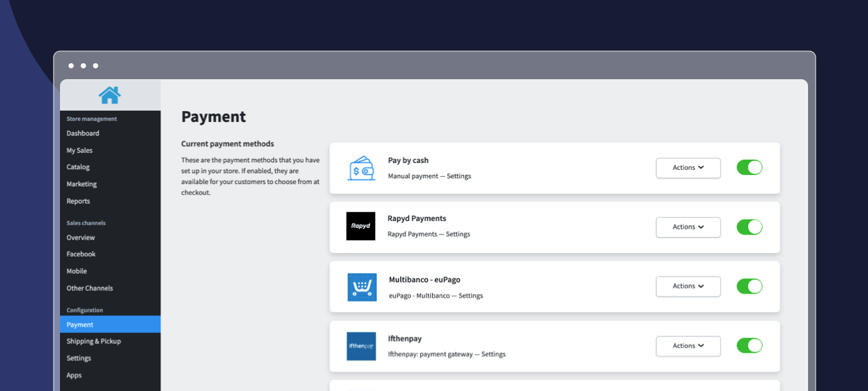Click the Configuration section label
Screen dimensions: 868x391
click(x=85, y=310)
